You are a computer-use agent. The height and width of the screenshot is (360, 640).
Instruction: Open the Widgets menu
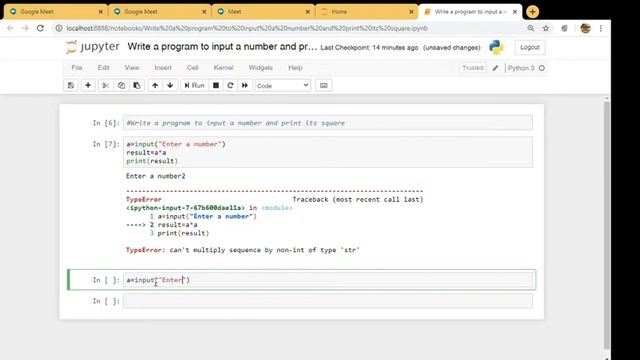tap(260, 68)
